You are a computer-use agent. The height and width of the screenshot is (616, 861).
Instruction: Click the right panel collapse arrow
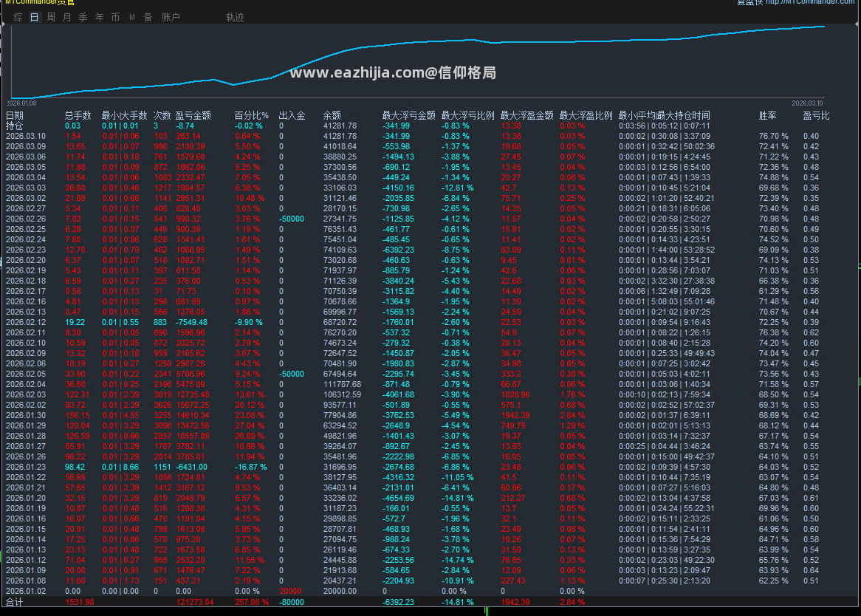(858, 24)
